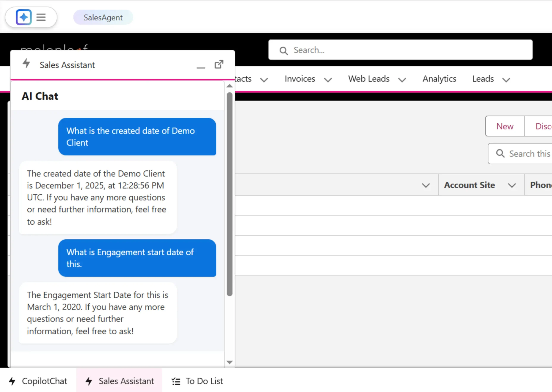The image size is (552, 392).
Task: Open the first column header dropdown arrow
Action: pyautogui.click(x=426, y=185)
